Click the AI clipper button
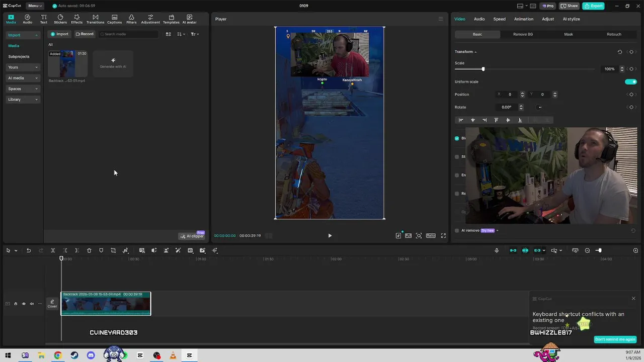 click(x=192, y=236)
